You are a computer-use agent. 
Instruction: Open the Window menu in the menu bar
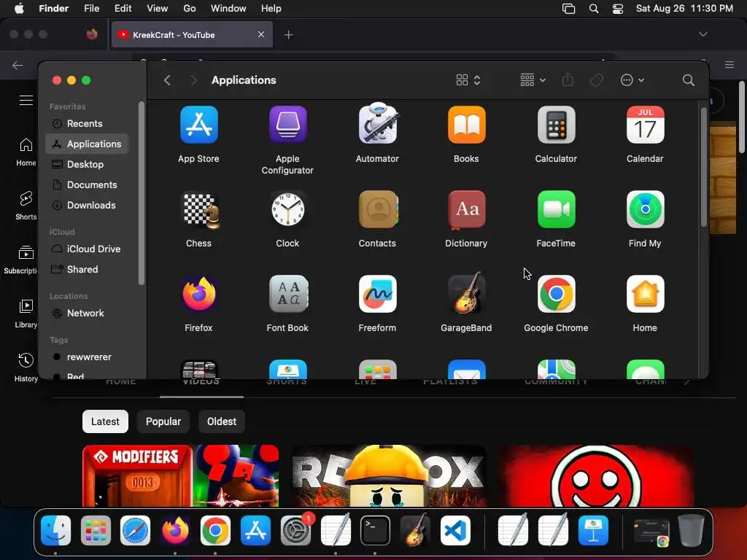[x=228, y=9]
